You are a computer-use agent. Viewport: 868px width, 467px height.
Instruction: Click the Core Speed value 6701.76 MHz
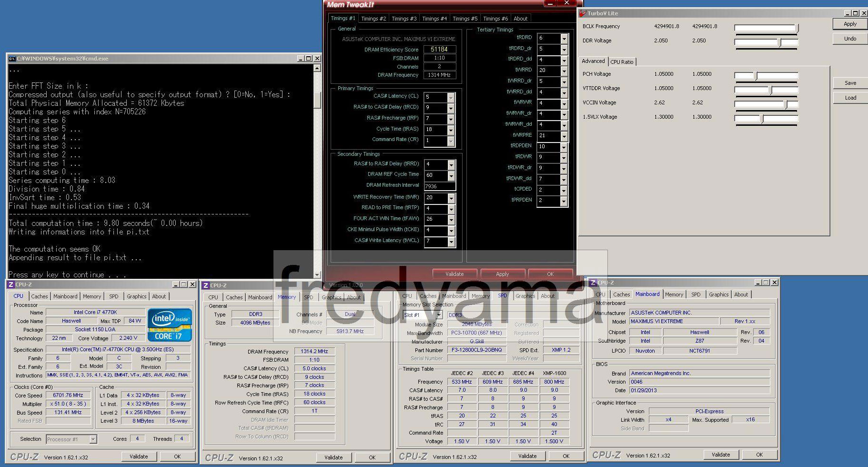point(68,396)
